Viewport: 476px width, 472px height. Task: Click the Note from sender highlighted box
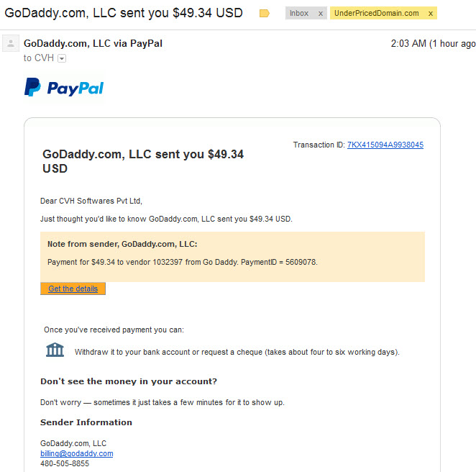232,257
